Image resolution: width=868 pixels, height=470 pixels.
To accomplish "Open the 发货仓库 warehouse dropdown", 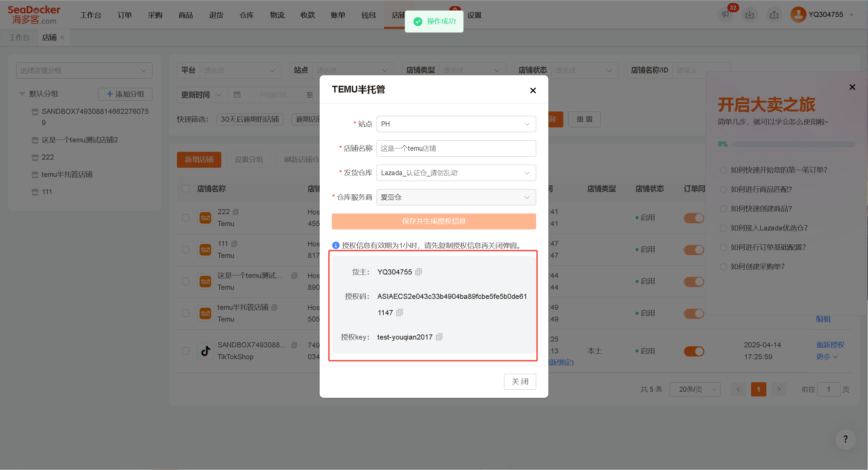I will [x=456, y=173].
